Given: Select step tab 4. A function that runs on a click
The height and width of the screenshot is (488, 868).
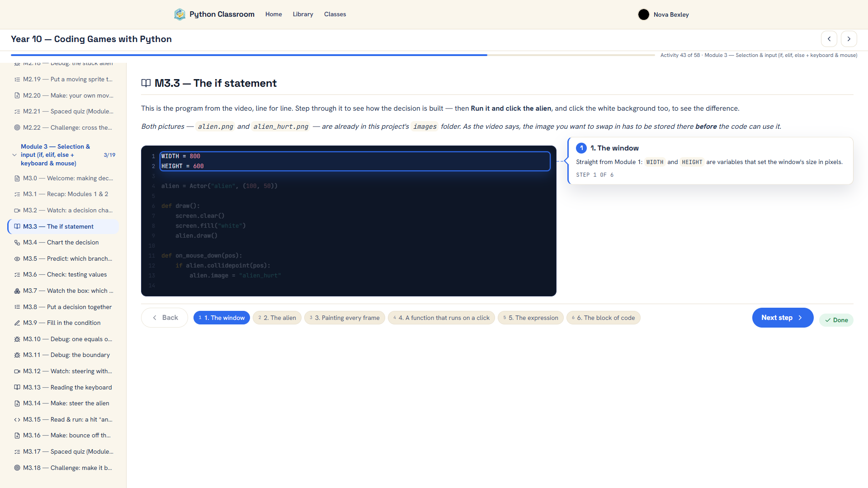Looking at the screenshot, I should tap(441, 318).
